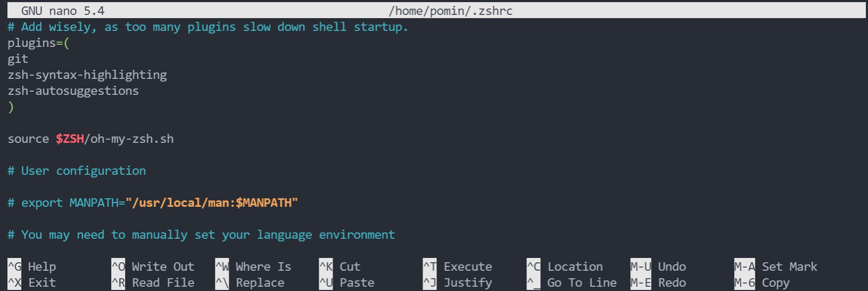Screen dimensions: 868x291
Task: Select the ^O Write Out shortcut
Action: click(153, 266)
